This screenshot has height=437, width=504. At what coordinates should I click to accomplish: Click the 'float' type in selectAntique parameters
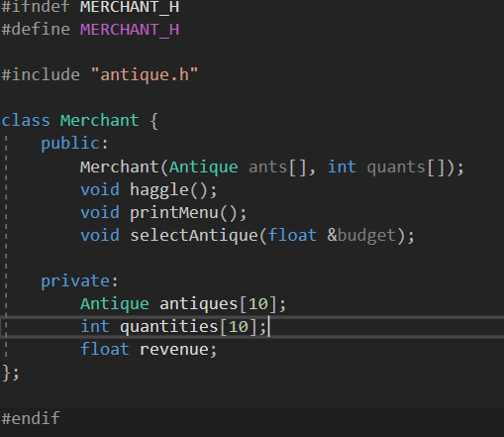pos(292,236)
